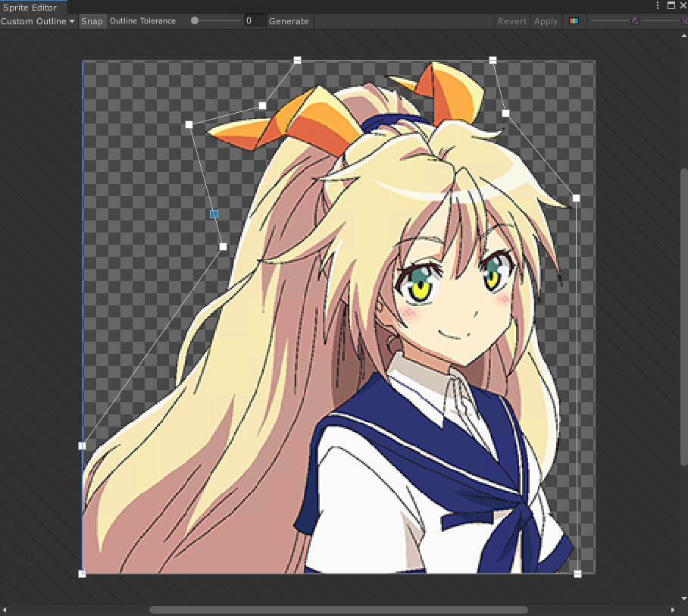The image size is (688, 616).
Task: Maximize the Sprite Editor window
Action: pos(671,6)
